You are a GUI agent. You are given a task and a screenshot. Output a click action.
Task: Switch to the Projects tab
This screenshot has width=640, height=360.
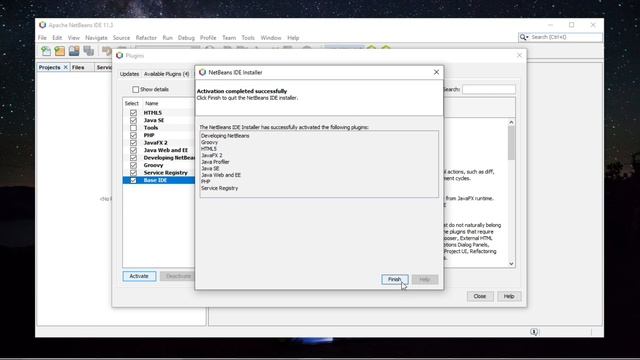(x=49, y=67)
